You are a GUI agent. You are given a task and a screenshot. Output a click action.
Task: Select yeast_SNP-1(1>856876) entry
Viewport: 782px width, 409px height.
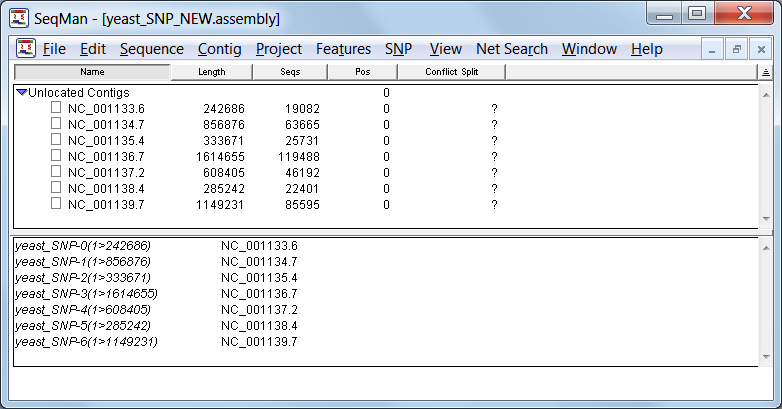(x=83, y=262)
